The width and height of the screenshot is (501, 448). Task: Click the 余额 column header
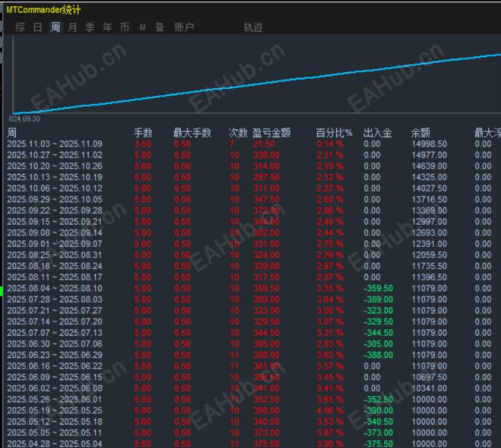(420, 133)
